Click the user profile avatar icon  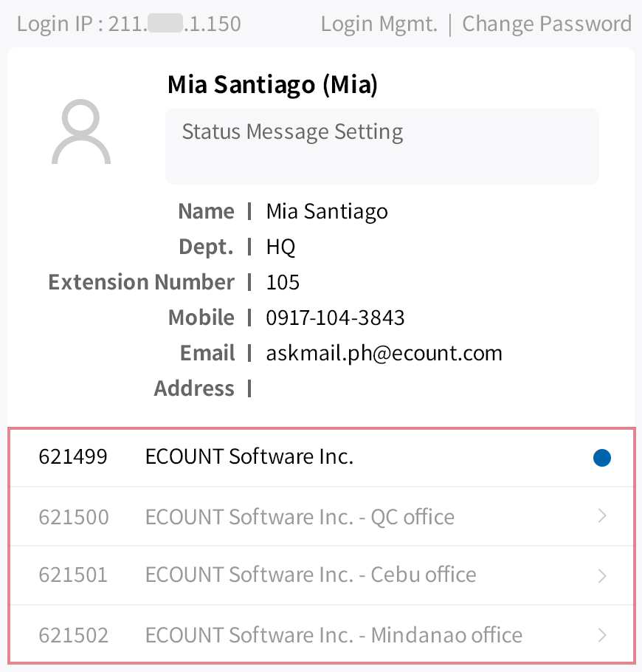(81, 133)
